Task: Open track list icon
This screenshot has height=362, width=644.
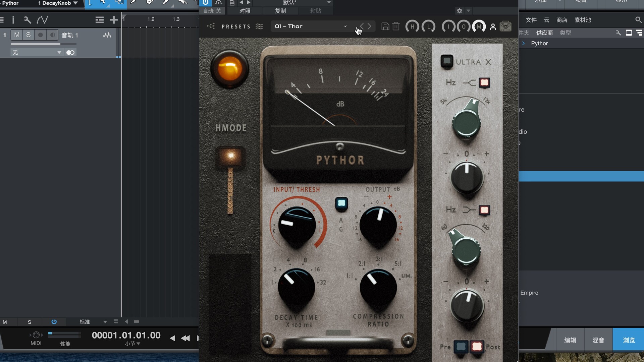Action: pyautogui.click(x=99, y=20)
